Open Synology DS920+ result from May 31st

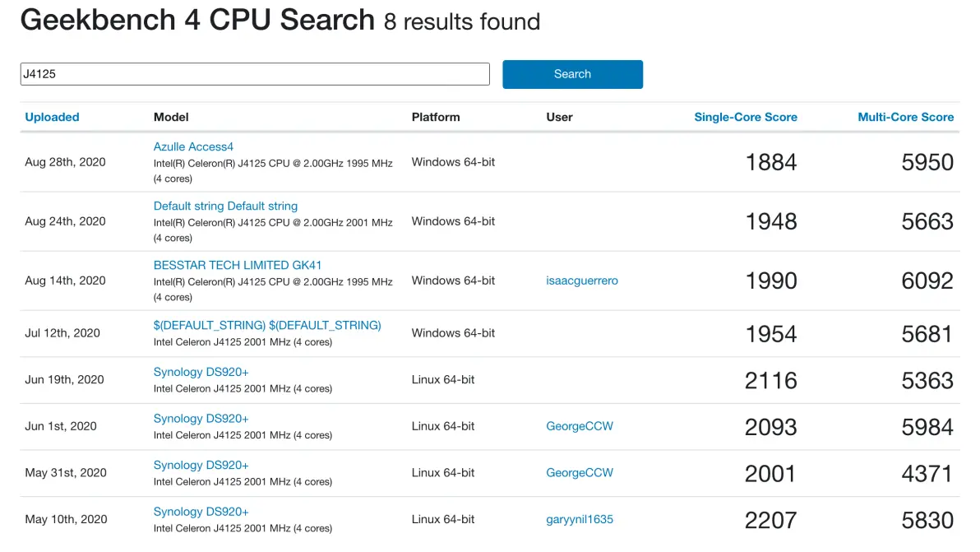pos(201,465)
